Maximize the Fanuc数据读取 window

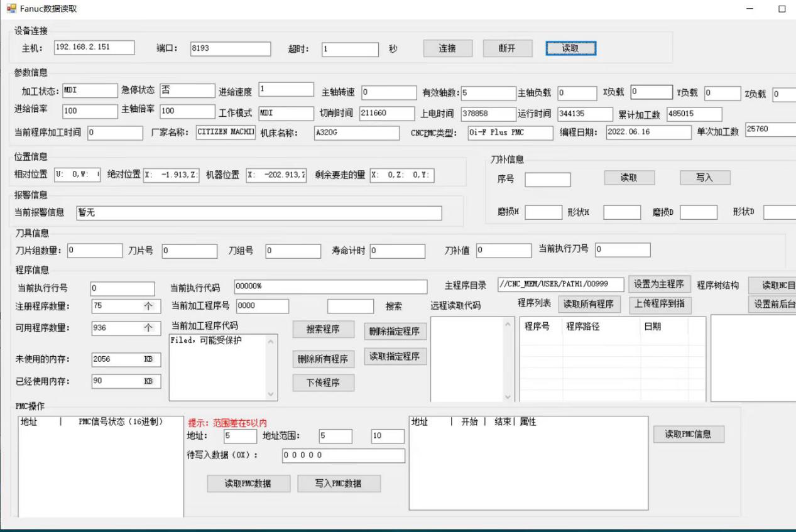tap(782, 9)
